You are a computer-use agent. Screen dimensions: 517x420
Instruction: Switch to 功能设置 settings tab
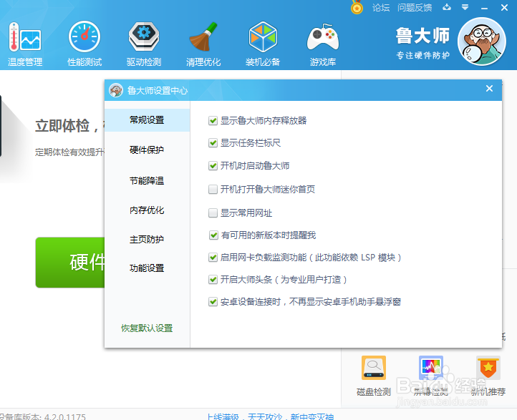(x=147, y=268)
